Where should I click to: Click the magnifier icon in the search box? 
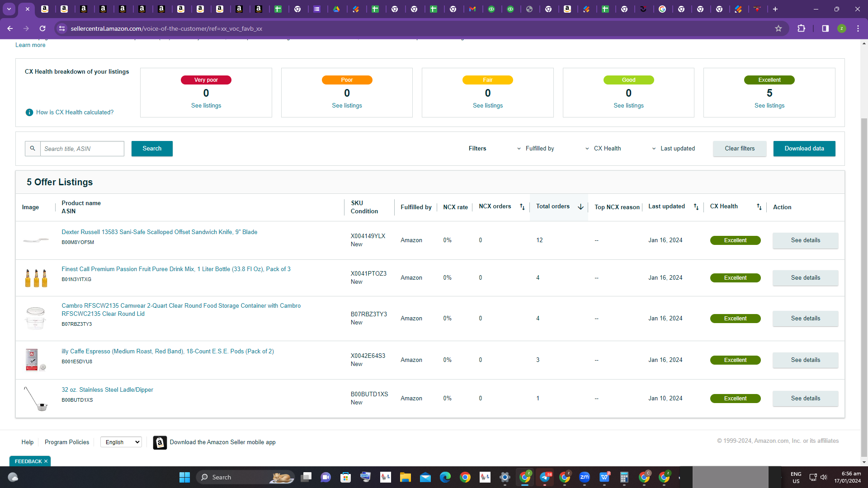coord(33,149)
